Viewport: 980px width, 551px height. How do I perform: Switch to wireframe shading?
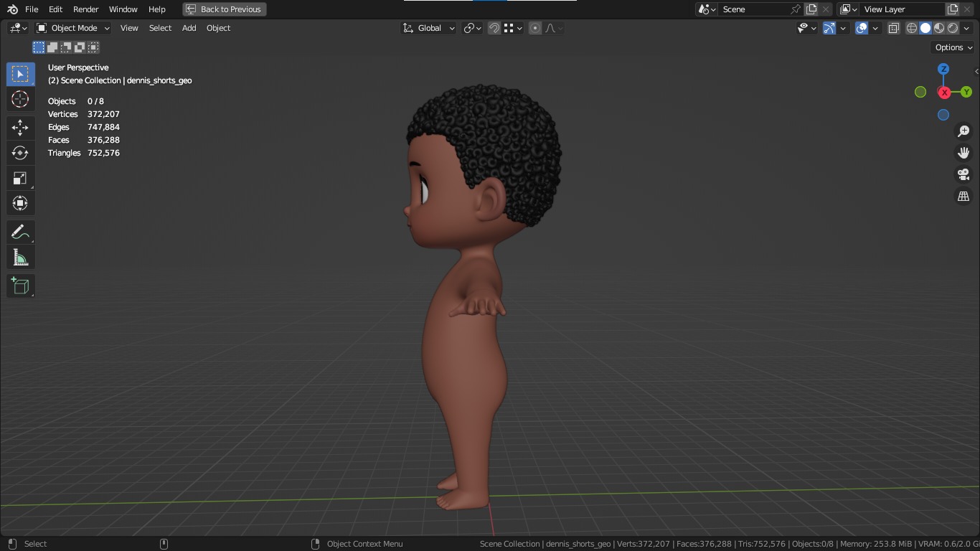click(x=912, y=28)
